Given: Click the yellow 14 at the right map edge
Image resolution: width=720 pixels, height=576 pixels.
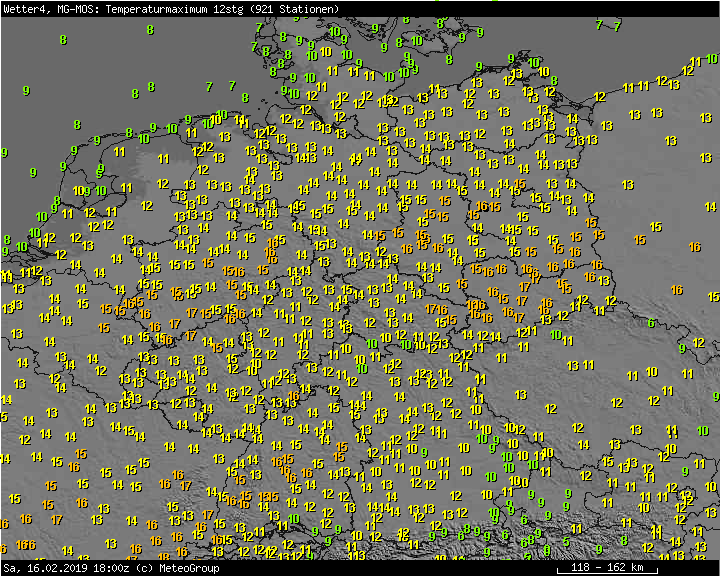Looking at the screenshot, I should coord(711,208).
